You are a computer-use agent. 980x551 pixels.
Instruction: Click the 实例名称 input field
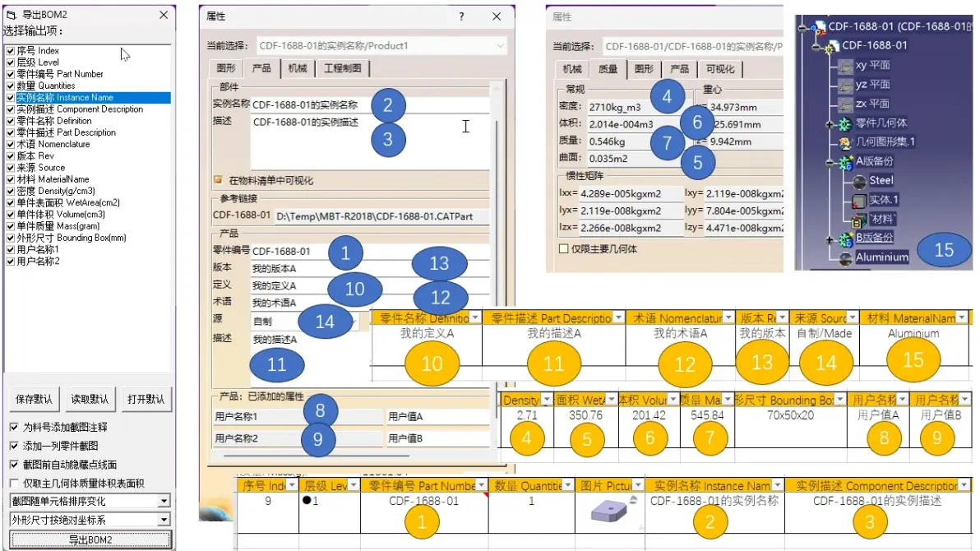click(370, 105)
